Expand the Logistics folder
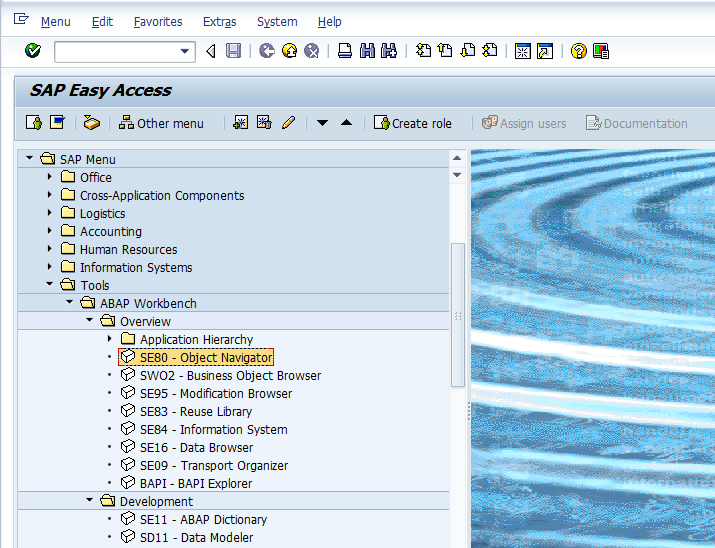715x548 pixels. click(x=50, y=213)
